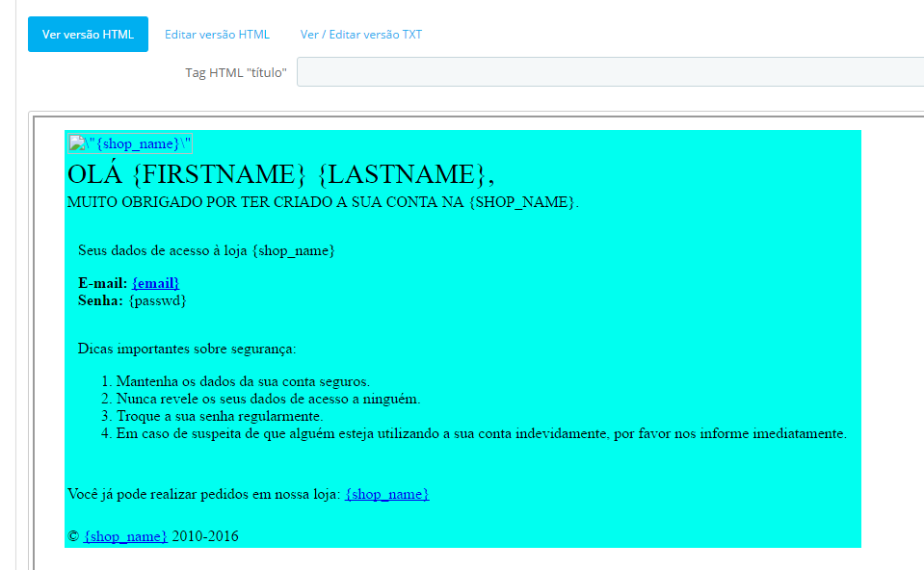
Task: Click "Você já pode realizar pedidos" text
Action: 204,494
